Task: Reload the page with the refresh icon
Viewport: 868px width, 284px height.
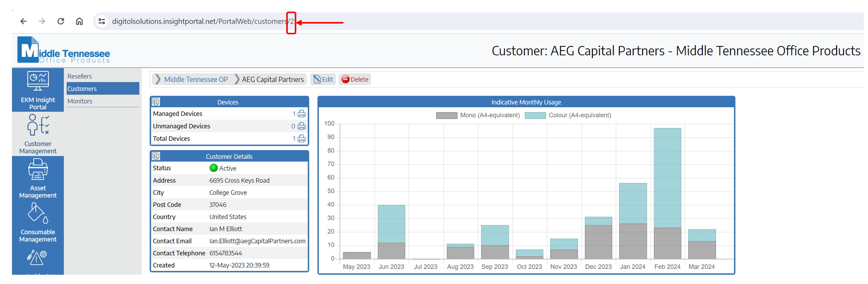Action: click(61, 21)
